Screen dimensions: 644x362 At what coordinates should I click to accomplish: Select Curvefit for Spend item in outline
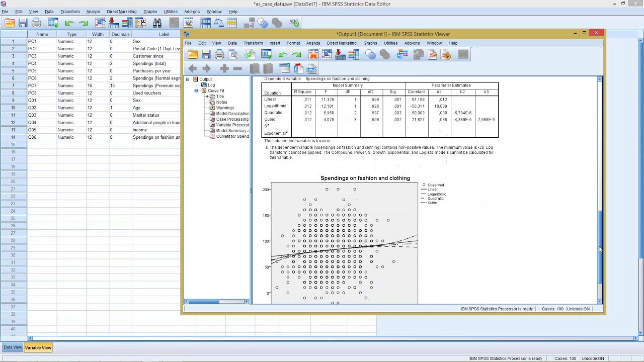click(x=232, y=136)
